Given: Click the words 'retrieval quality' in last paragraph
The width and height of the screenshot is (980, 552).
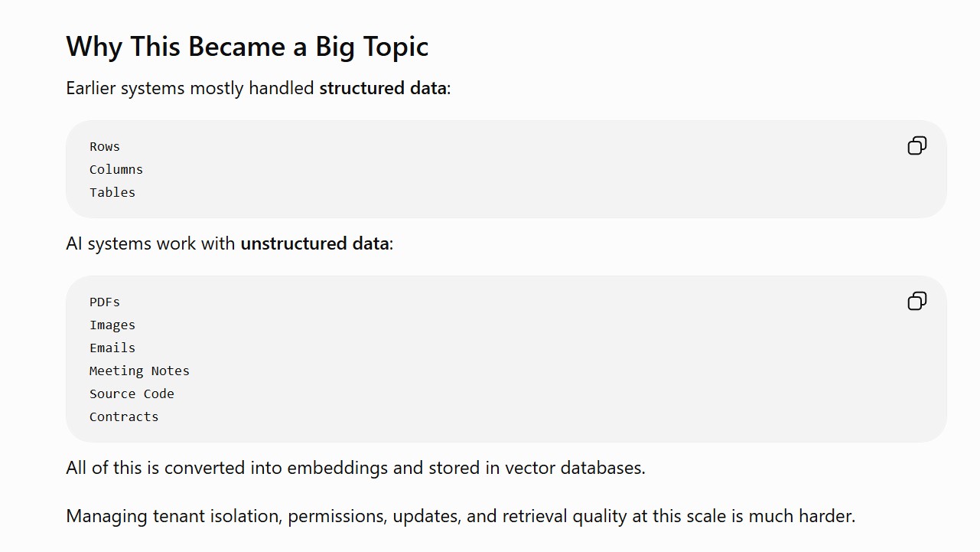Looking at the screenshot, I should 565,516.
